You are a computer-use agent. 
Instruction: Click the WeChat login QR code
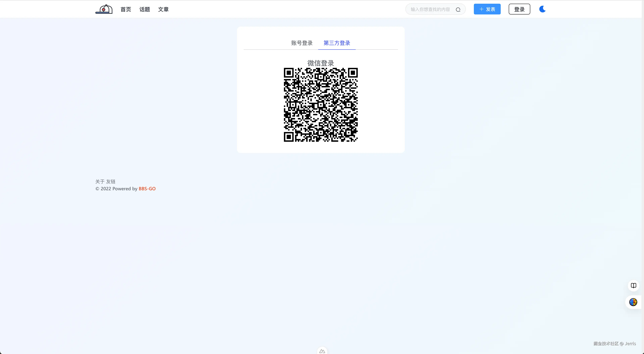pyautogui.click(x=320, y=105)
